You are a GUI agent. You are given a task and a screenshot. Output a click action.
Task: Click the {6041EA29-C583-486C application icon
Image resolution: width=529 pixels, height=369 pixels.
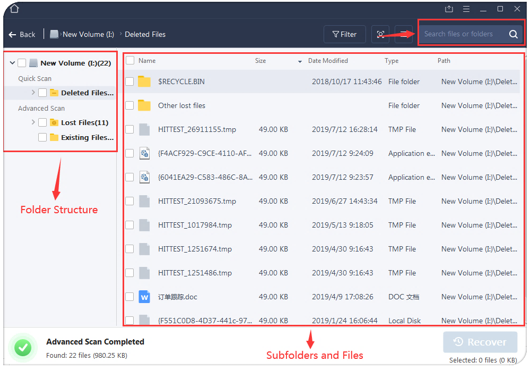click(144, 177)
